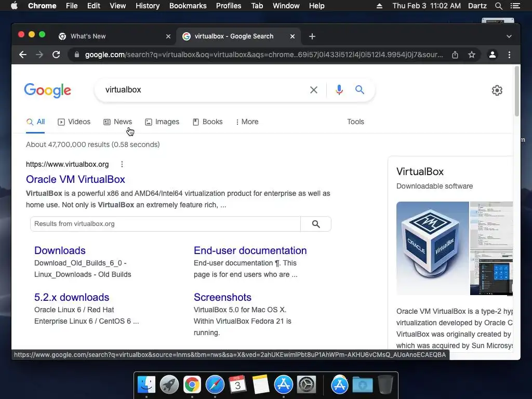The width and height of the screenshot is (532, 399).
Task: Start voice search with microphone
Action: click(x=339, y=90)
